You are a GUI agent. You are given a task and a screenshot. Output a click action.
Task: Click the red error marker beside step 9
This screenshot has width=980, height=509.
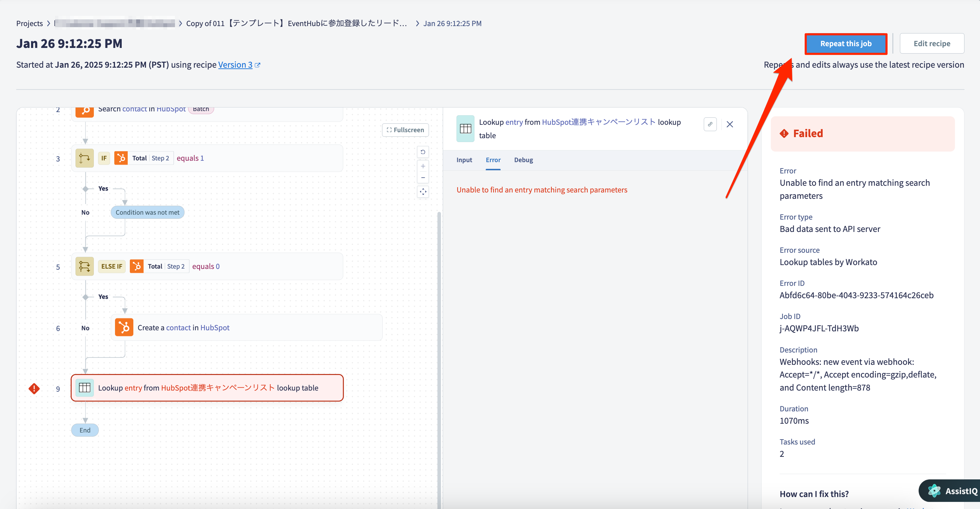coord(34,388)
